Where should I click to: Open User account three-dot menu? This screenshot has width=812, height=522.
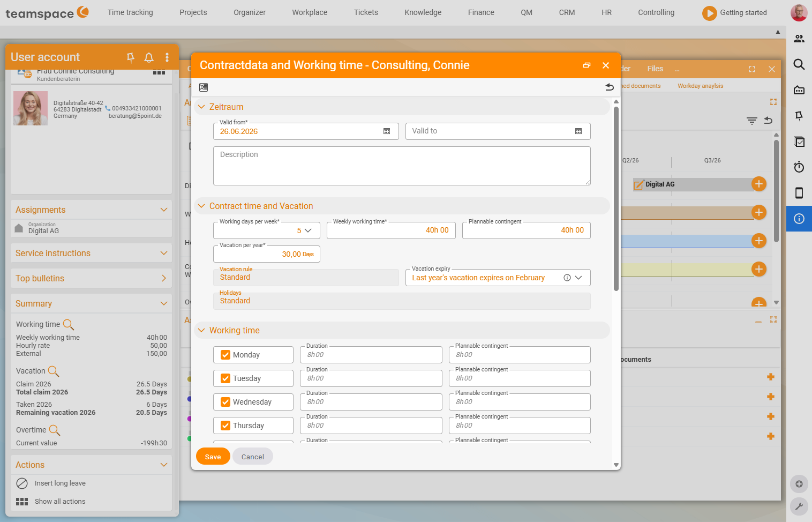[167, 57]
